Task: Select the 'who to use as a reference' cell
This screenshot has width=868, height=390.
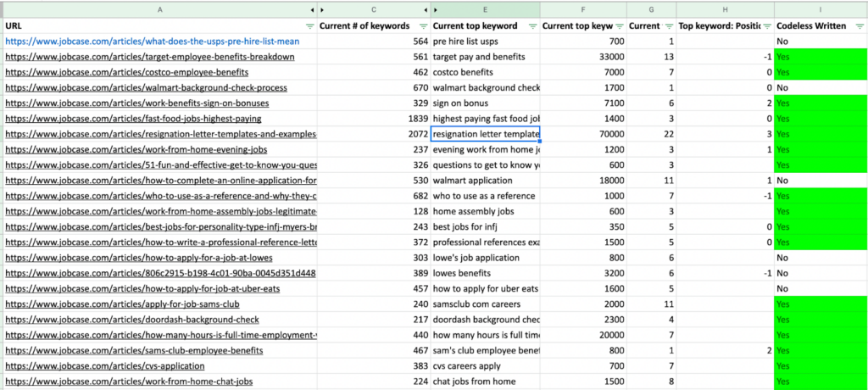Action: tap(486, 196)
